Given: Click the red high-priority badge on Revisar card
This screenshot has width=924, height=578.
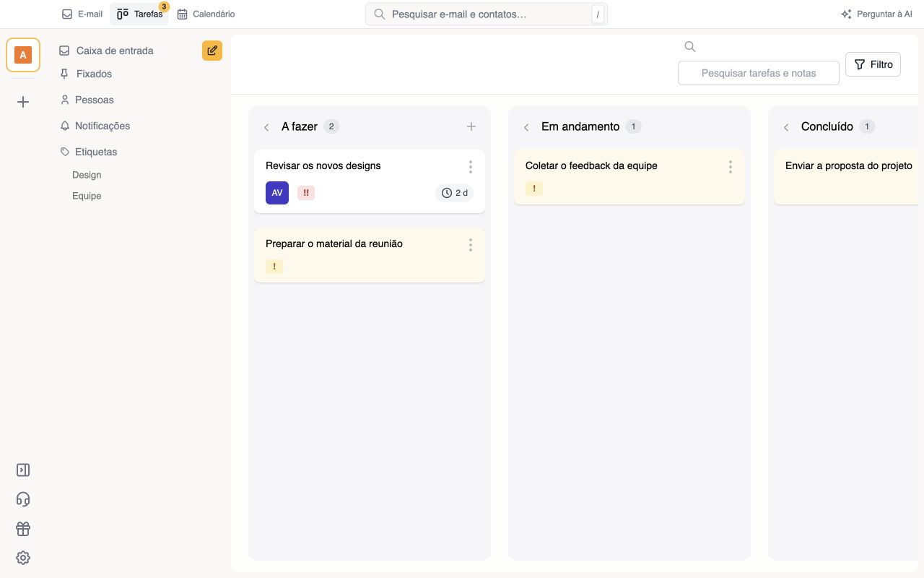Looking at the screenshot, I should click(x=306, y=193).
